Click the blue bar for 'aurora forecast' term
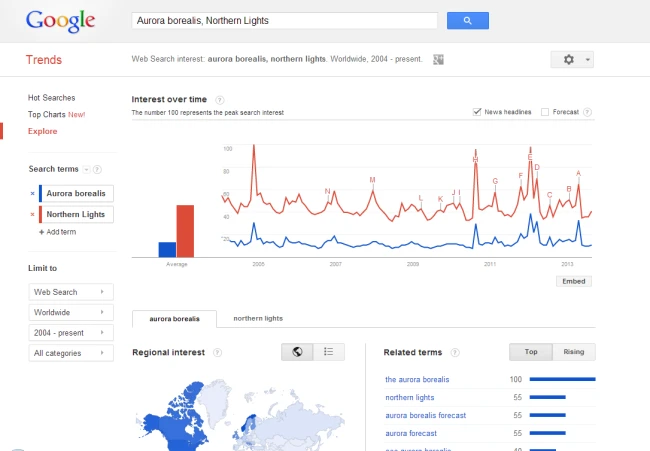The image size is (650, 451). point(548,433)
